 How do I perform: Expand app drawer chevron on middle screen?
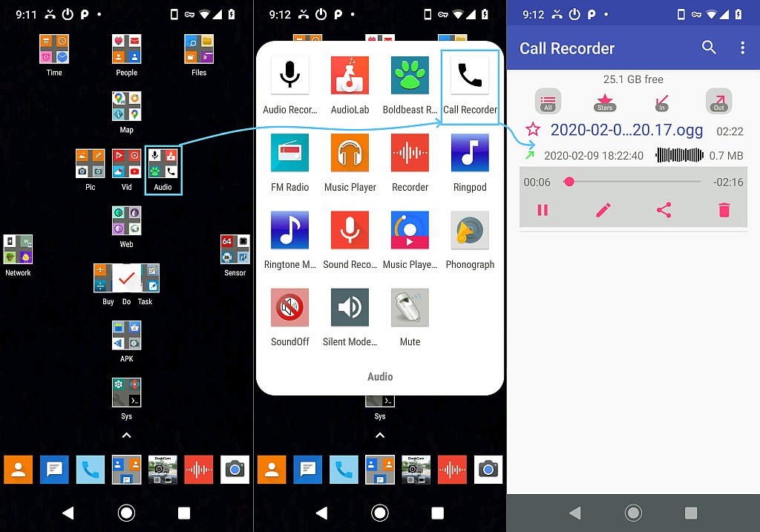[380, 435]
